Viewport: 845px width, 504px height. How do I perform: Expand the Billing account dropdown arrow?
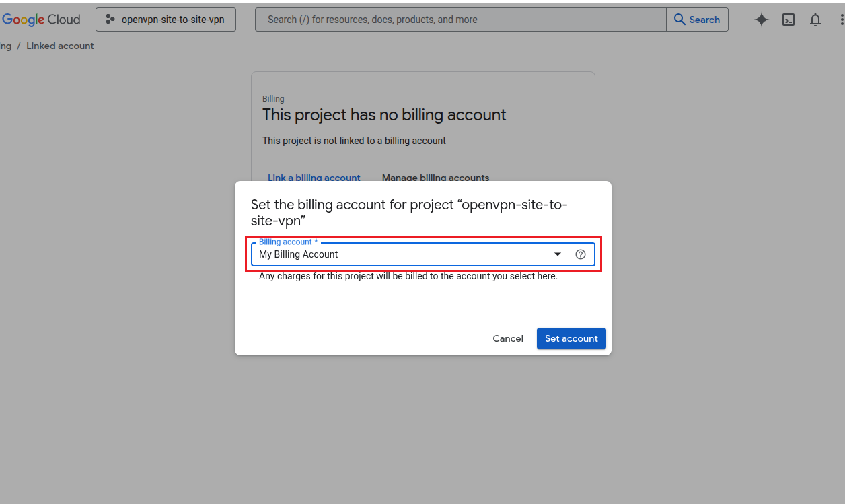558,254
